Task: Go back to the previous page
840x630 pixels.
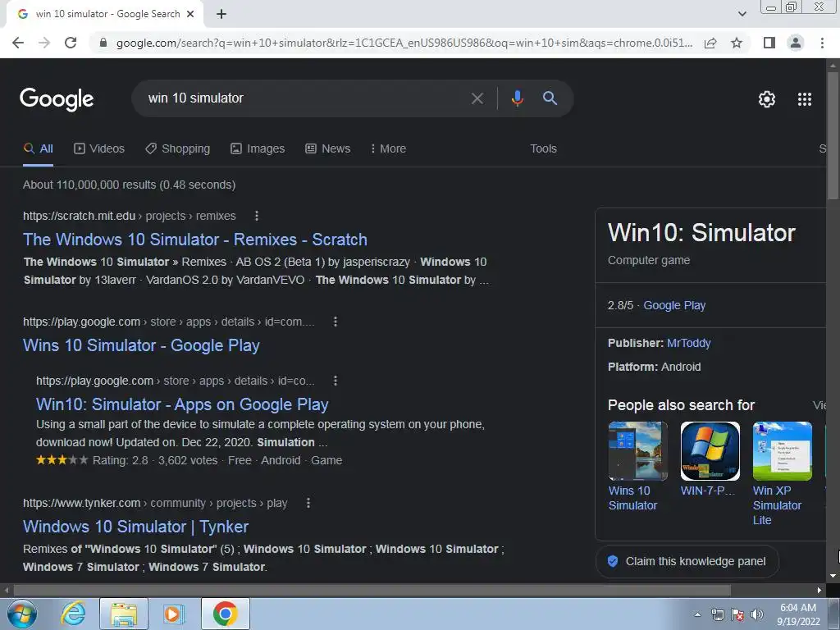Action: coord(18,43)
